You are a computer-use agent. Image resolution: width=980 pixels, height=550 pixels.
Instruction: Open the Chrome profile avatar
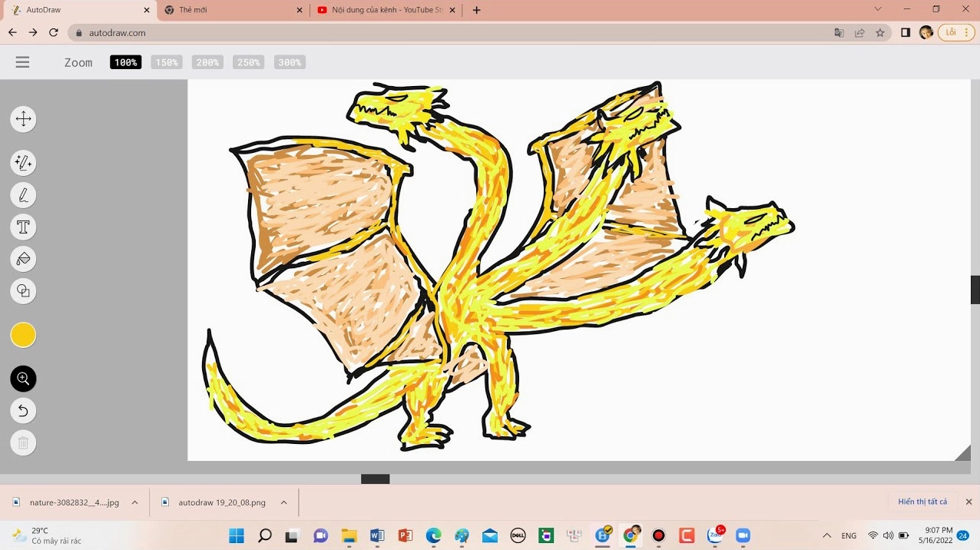click(925, 33)
